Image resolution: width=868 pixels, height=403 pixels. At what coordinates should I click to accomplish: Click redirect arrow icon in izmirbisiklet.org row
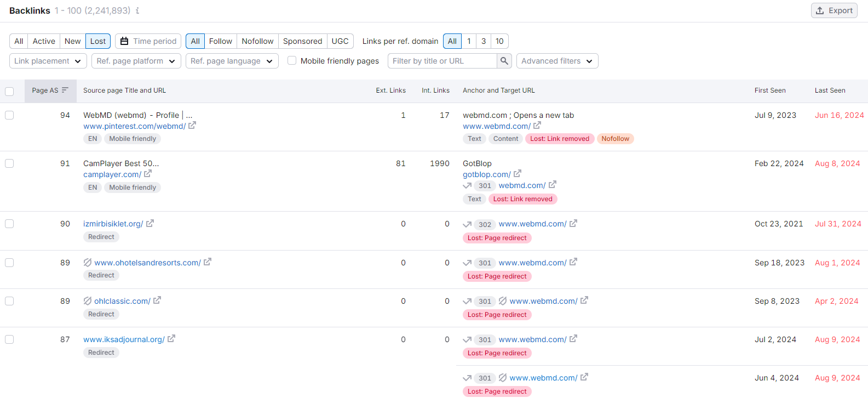coord(467,224)
